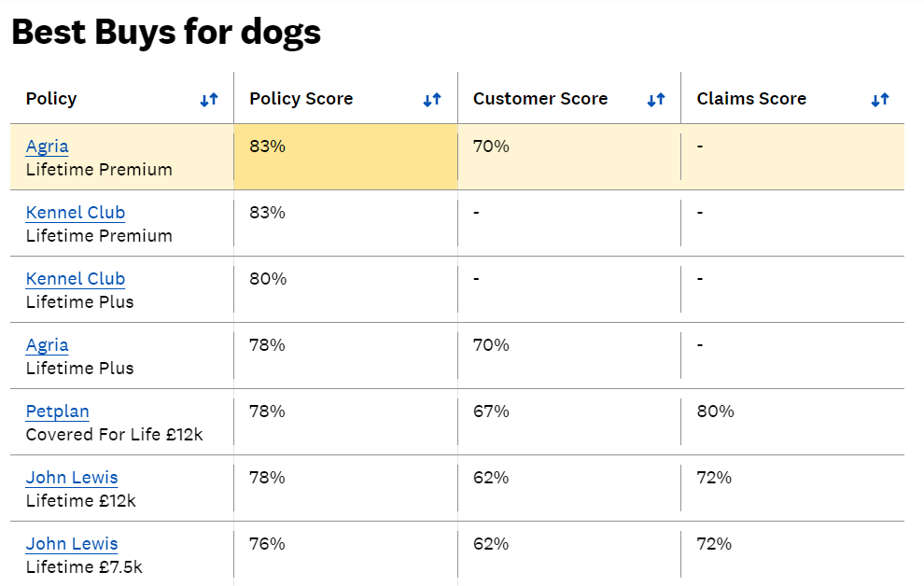Open John Lewis Lifetime £7.5k link
The width and height of the screenshot is (924, 586).
pyautogui.click(x=72, y=544)
